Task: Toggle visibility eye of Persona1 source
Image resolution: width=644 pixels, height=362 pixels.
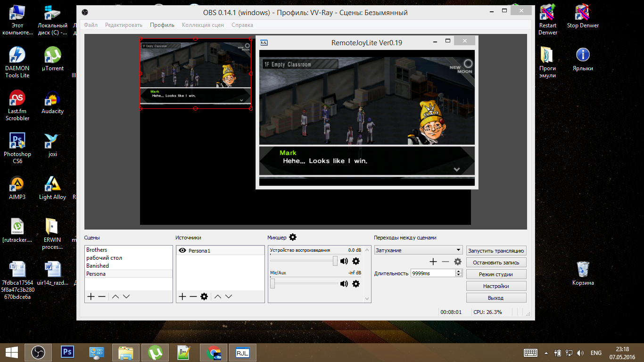Action: coord(182,250)
